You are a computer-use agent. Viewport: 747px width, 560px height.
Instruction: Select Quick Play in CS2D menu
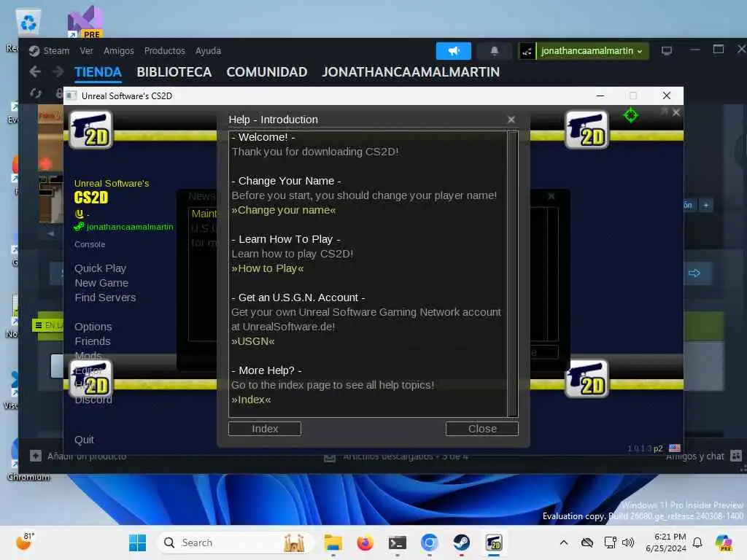pos(100,268)
